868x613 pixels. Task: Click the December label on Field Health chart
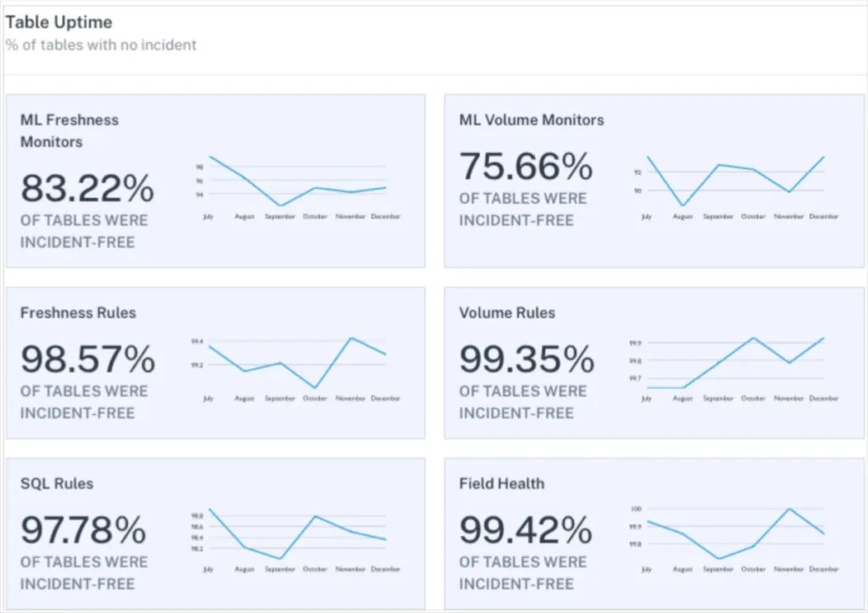(x=826, y=570)
